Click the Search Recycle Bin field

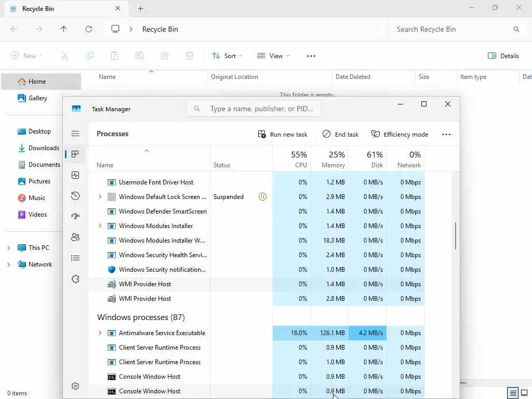pyautogui.click(x=457, y=29)
